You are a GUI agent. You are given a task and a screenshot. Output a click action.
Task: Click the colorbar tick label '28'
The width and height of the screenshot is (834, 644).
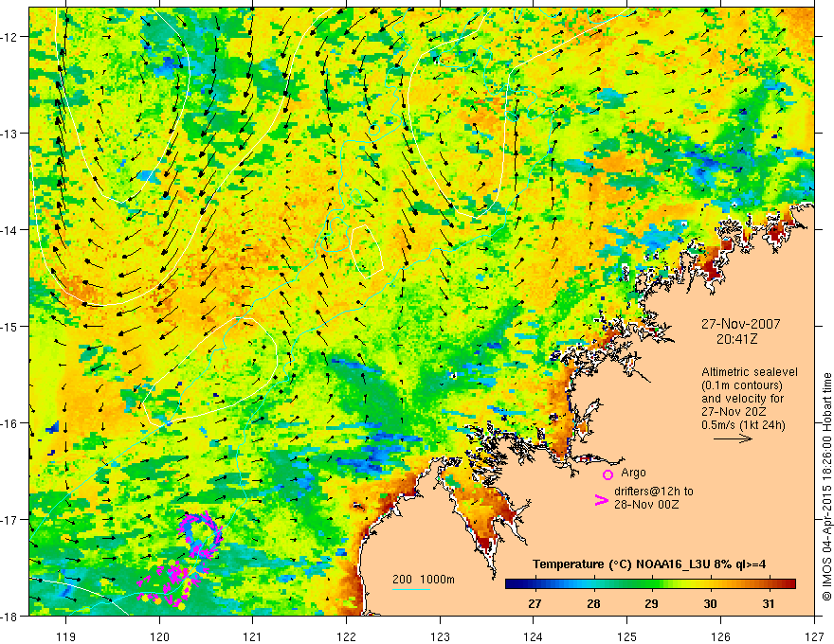[593, 603]
